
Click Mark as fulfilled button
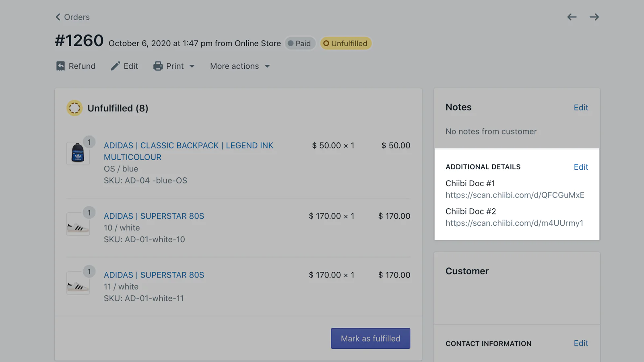(370, 338)
